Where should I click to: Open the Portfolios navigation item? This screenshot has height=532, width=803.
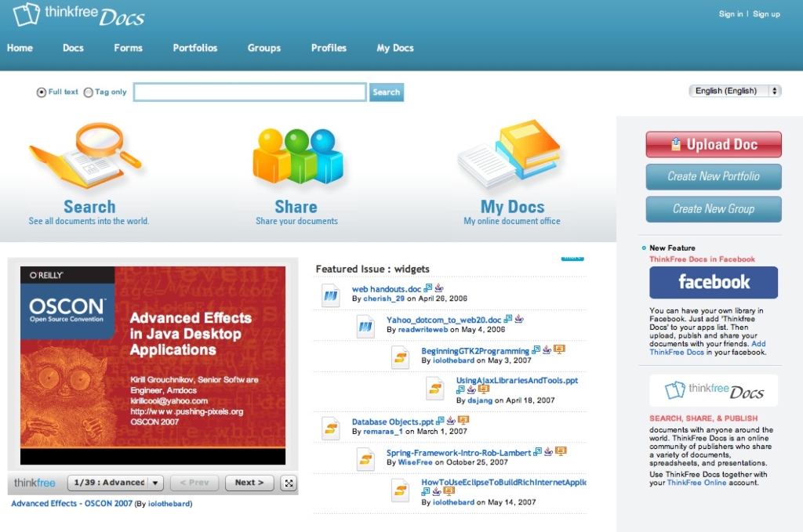(195, 48)
